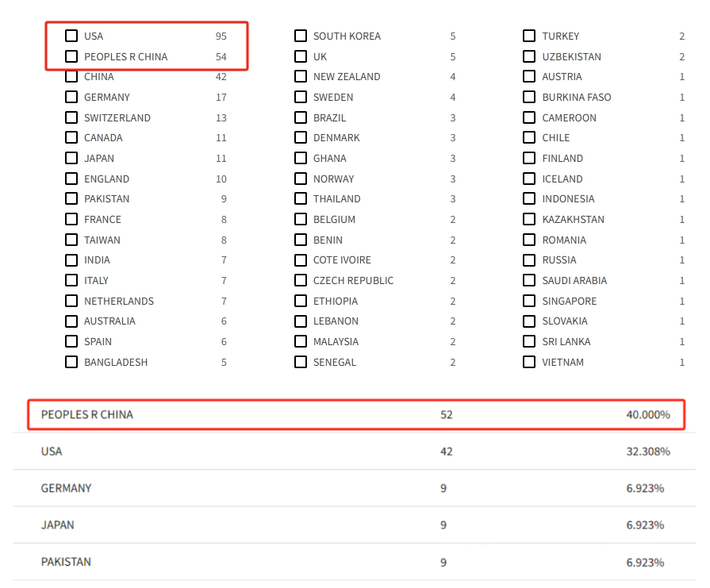The image size is (710, 588).
Task: Enable the BURKINA FASO checkbox
Action: 529,97
